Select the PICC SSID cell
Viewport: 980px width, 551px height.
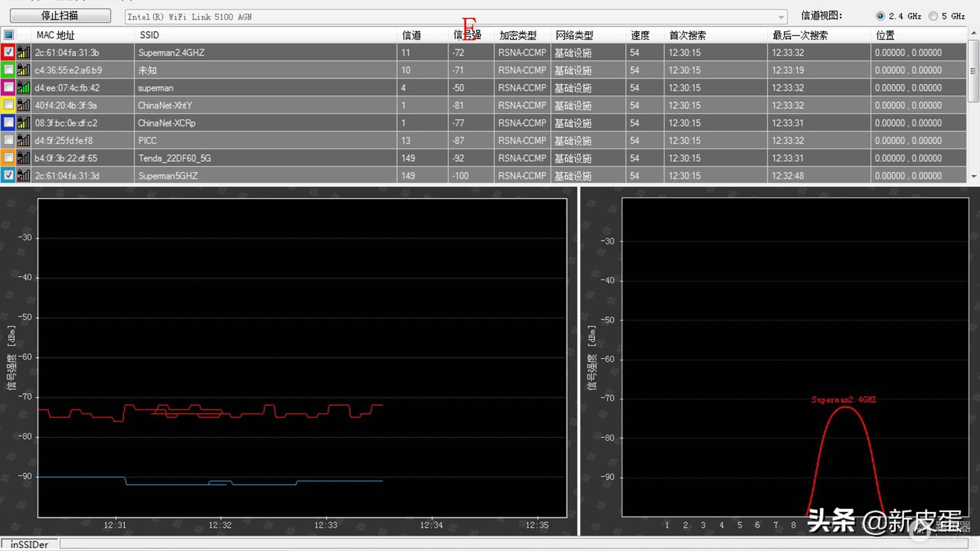pyautogui.click(x=266, y=140)
